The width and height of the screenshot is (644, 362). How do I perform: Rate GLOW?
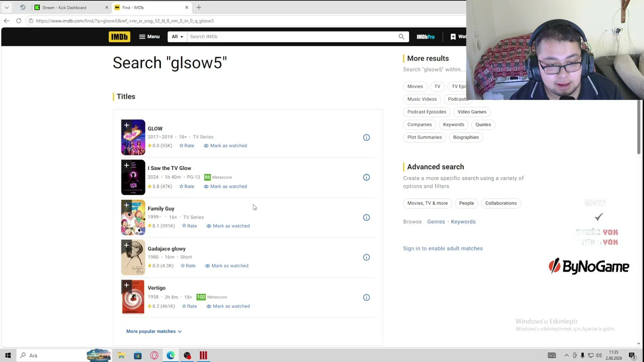[x=187, y=146]
